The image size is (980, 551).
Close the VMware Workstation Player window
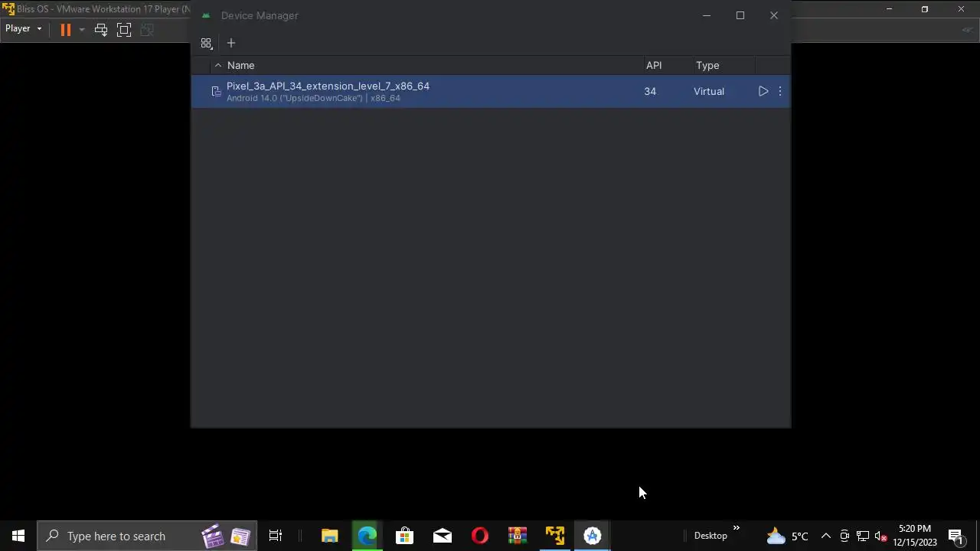point(961,9)
